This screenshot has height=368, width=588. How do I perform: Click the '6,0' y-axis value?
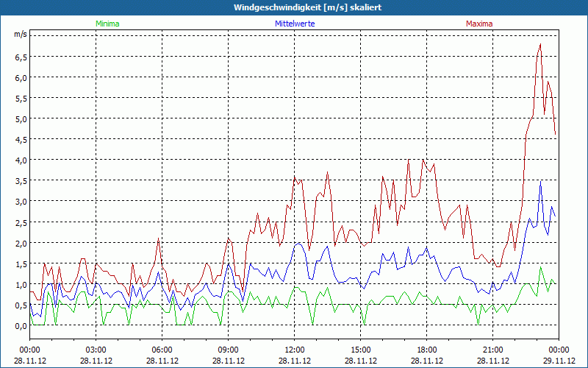[21, 78]
